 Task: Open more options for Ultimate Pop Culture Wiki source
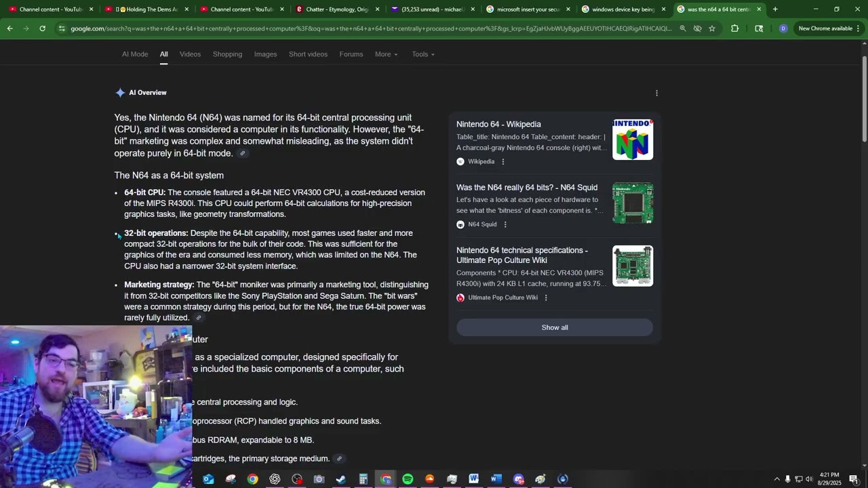coord(546,298)
